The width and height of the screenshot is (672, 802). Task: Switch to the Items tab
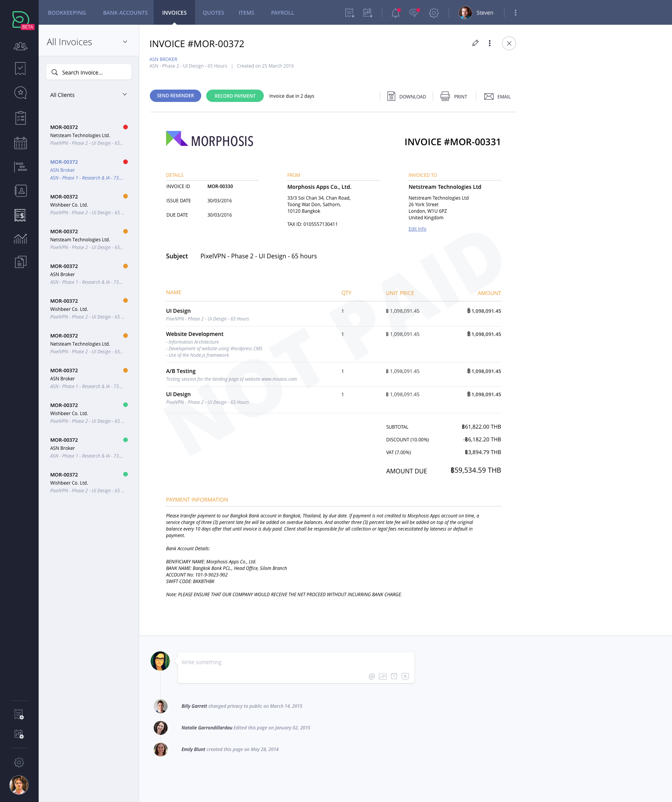point(246,13)
